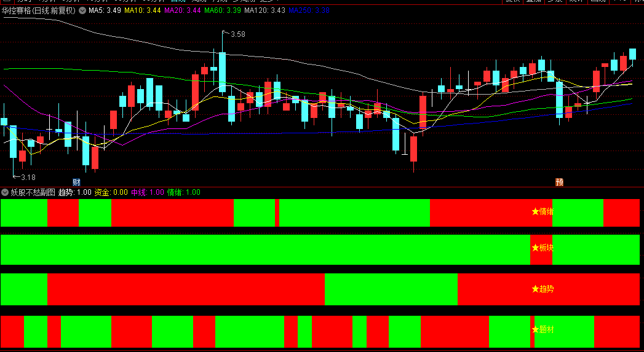Click the 中线: 1.00 indicator value

(148, 192)
